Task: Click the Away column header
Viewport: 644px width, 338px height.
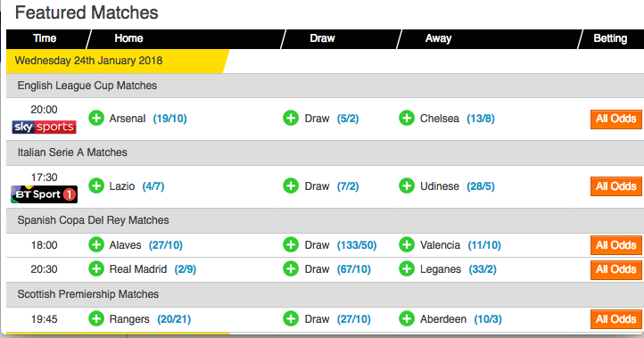Action: tap(438, 38)
